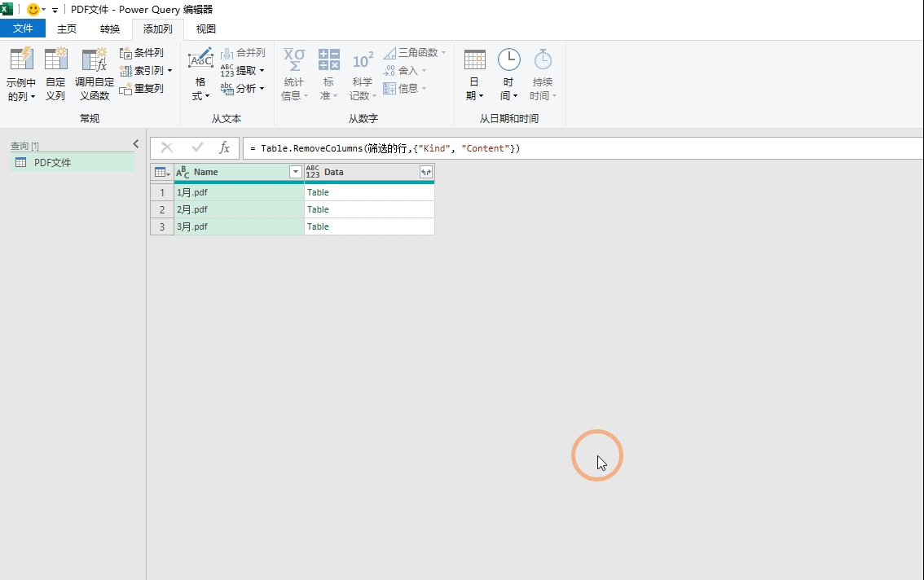The width and height of the screenshot is (924, 580).
Task: Open Rounding (舍入) menu
Action: (x=404, y=71)
